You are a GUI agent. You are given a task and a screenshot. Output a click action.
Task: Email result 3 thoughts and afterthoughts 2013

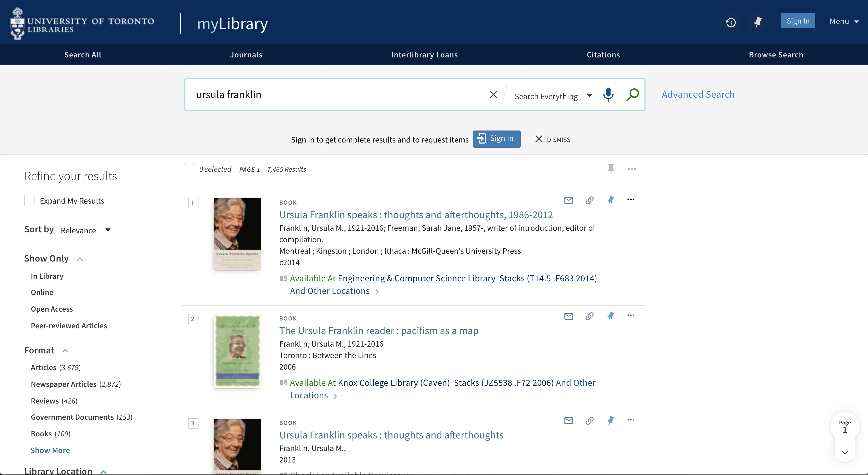click(x=568, y=421)
